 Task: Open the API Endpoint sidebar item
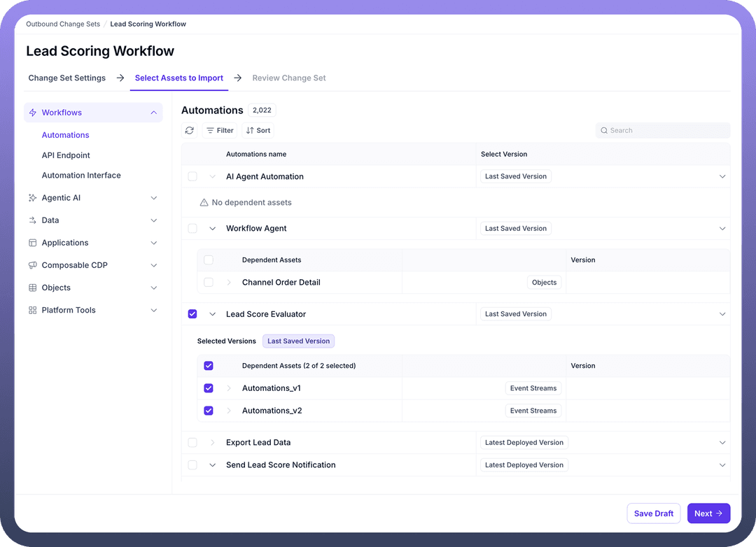click(66, 155)
